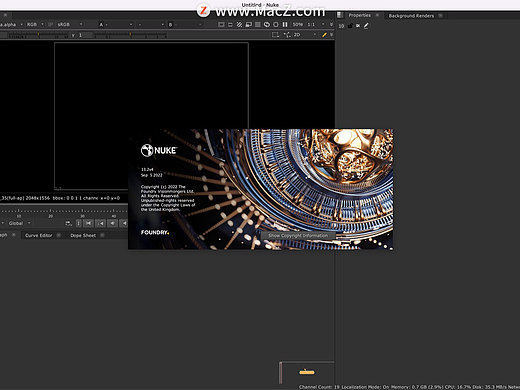Image resolution: width=520 pixels, height=390 pixels.
Task: Open the wipe mode dropdown between A and B
Action: tap(151, 25)
